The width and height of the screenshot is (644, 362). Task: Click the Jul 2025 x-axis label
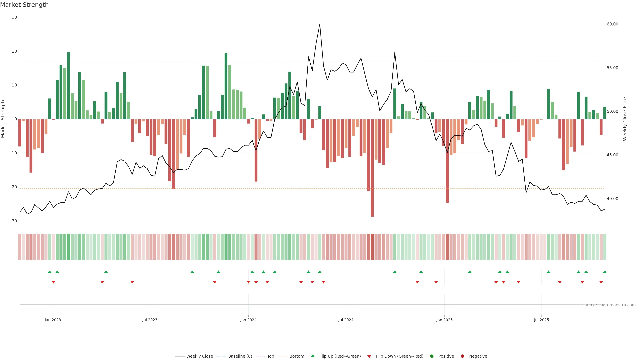click(x=541, y=320)
